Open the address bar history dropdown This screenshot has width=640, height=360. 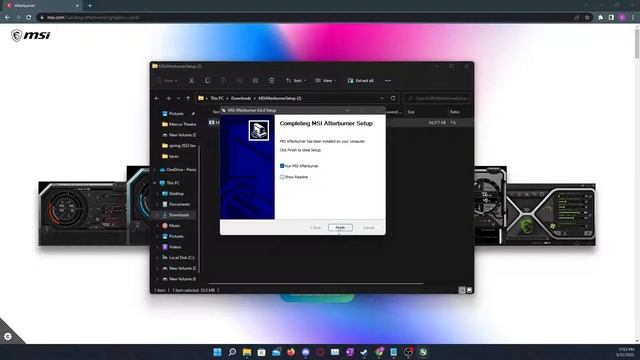pyautogui.click(x=382, y=98)
